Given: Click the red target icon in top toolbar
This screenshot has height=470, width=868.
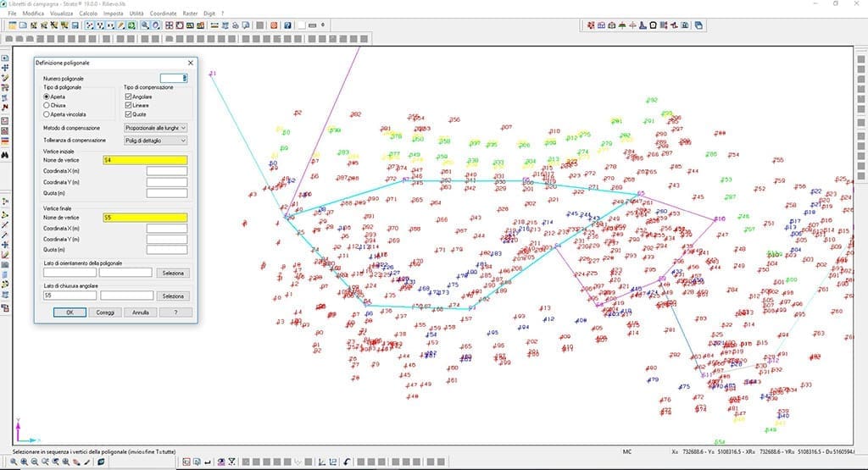Looking at the screenshot, I should pyautogui.click(x=274, y=25).
